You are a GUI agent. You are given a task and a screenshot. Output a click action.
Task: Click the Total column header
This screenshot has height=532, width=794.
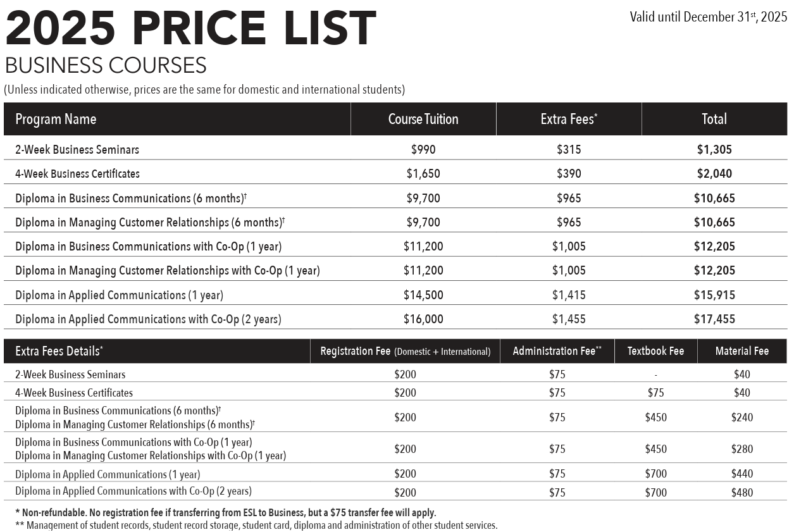(x=714, y=119)
